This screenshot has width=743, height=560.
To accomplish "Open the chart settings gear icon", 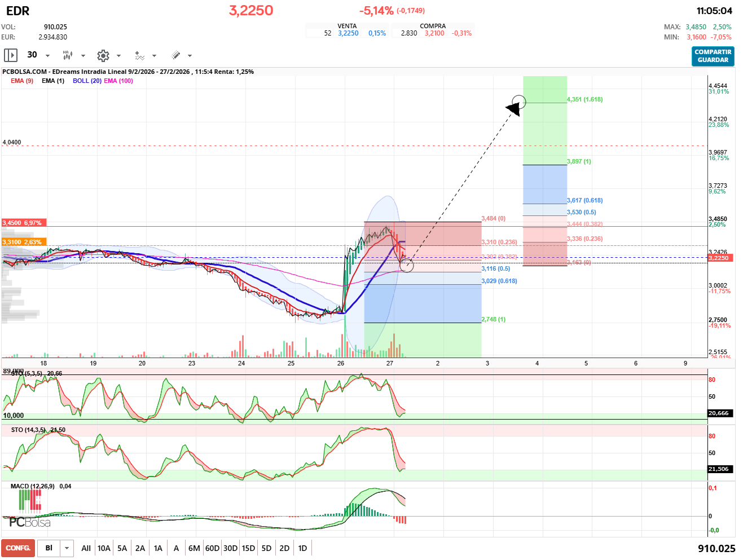I will pyautogui.click(x=103, y=55).
